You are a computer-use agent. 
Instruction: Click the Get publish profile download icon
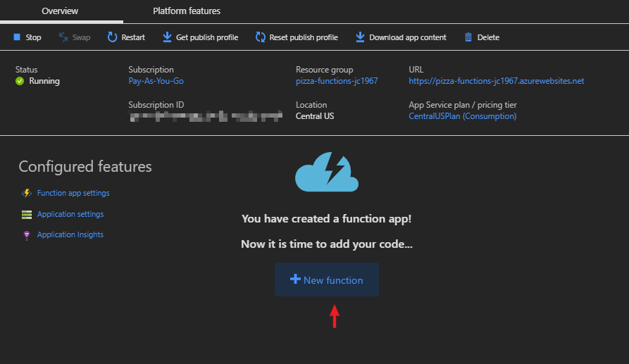point(167,37)
